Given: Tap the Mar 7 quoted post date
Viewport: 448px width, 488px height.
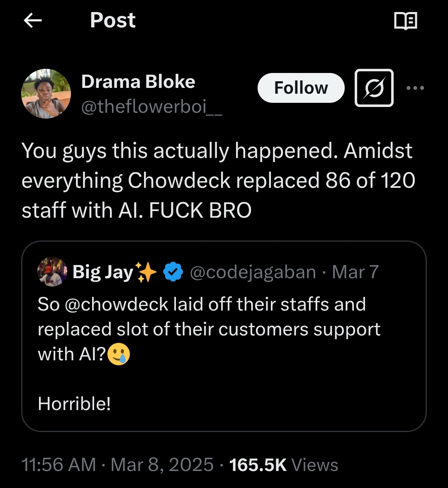Looking at the screenshot, I should coord(355,272).
